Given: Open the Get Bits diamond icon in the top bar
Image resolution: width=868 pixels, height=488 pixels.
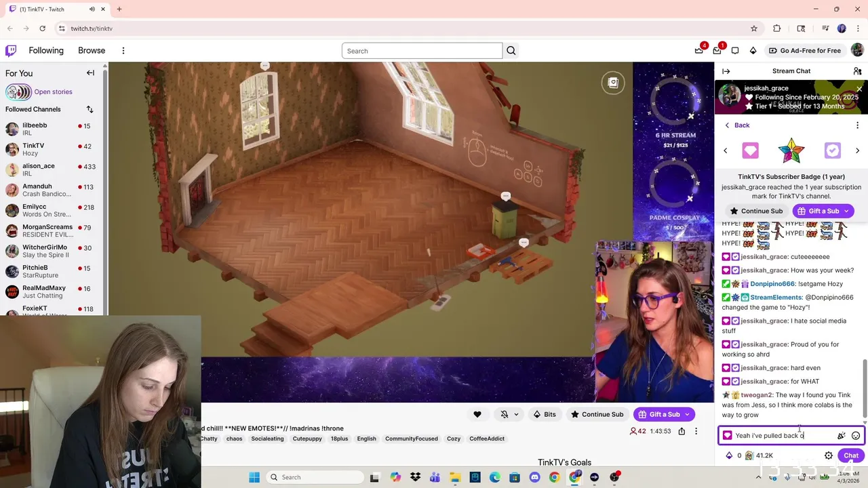Looking at the screenshot, I should (x=753, y=51).
